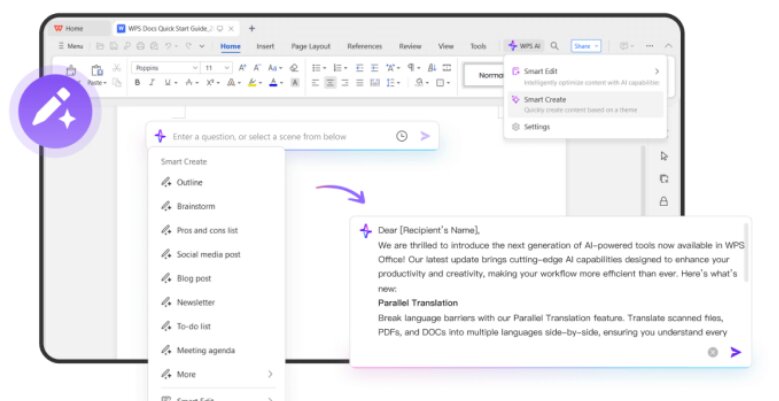Toggle Italic formatting

click(x=151, y=83)
